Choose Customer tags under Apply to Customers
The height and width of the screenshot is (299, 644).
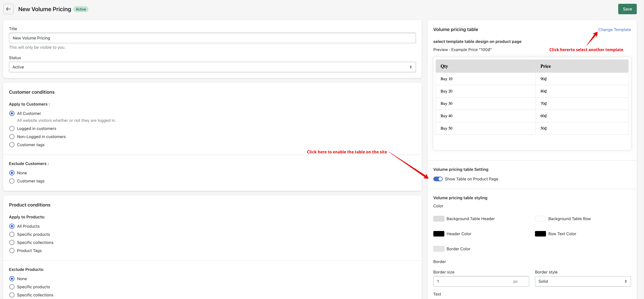(12, 145)
